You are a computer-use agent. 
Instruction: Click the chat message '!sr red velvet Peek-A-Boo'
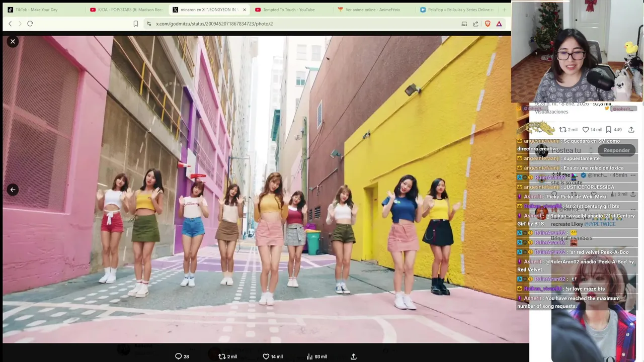(598, 252)
